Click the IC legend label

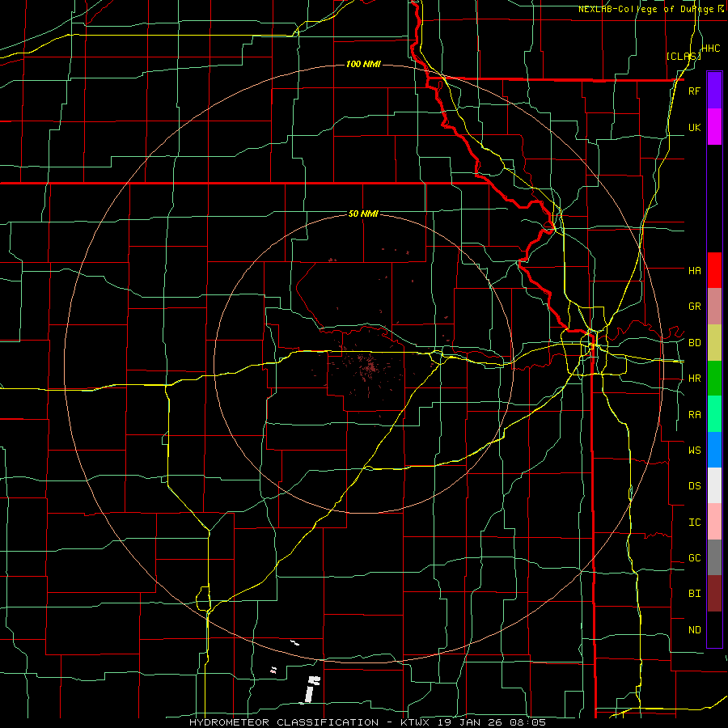[694, 523]
